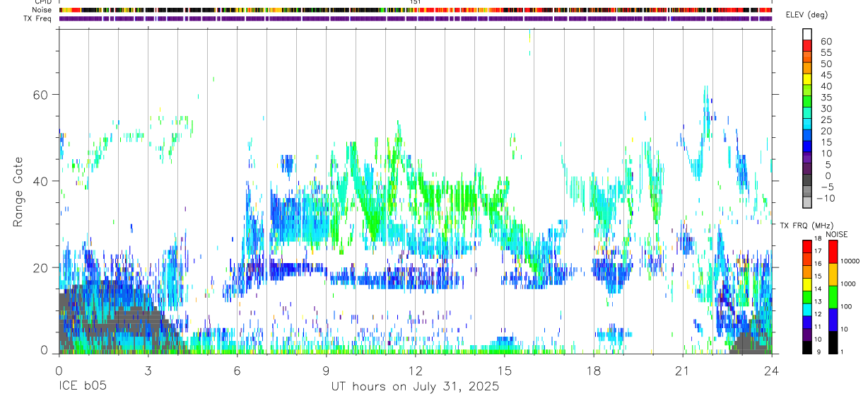Click the ELEV colorbar label 35

(x=826, y=97)
